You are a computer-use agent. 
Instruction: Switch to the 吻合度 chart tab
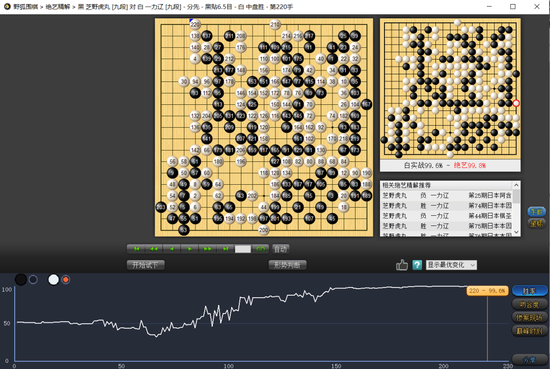[530, 304]
